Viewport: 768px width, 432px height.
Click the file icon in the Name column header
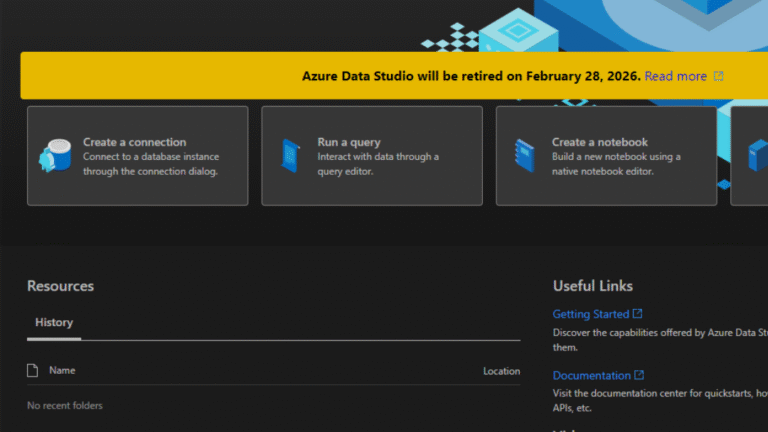tap(32, 371)
